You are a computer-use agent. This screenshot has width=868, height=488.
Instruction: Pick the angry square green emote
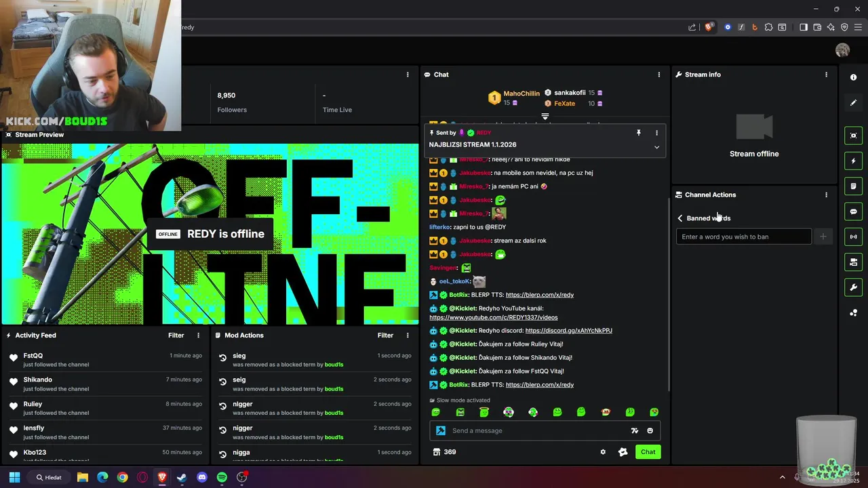point(460,412)
